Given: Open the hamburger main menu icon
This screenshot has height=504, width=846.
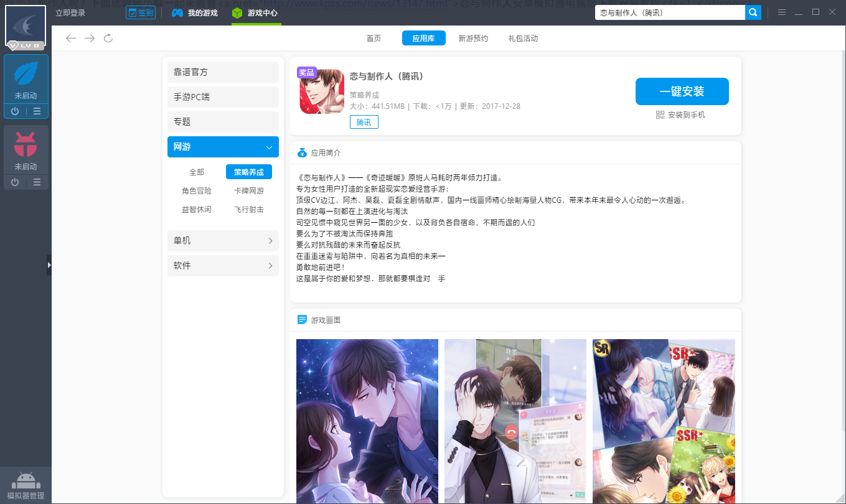Looking at the screenshot, I should (x=782, y=12).
